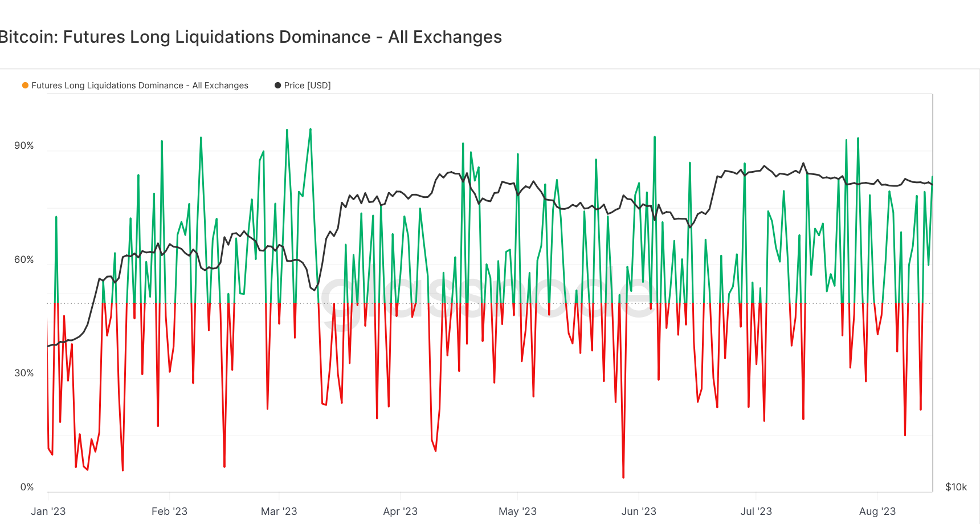
Task: Click the $10k price axis label
Action: pos(955,488)
